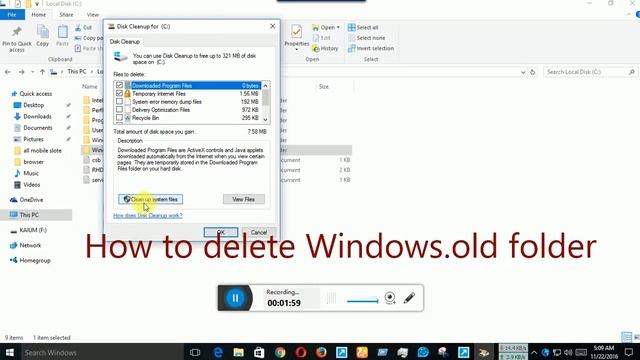The height and width of the screenshot is (360, 640).
Task: Open How does Disk Cleanup work link
Action: tap(148, 216)
